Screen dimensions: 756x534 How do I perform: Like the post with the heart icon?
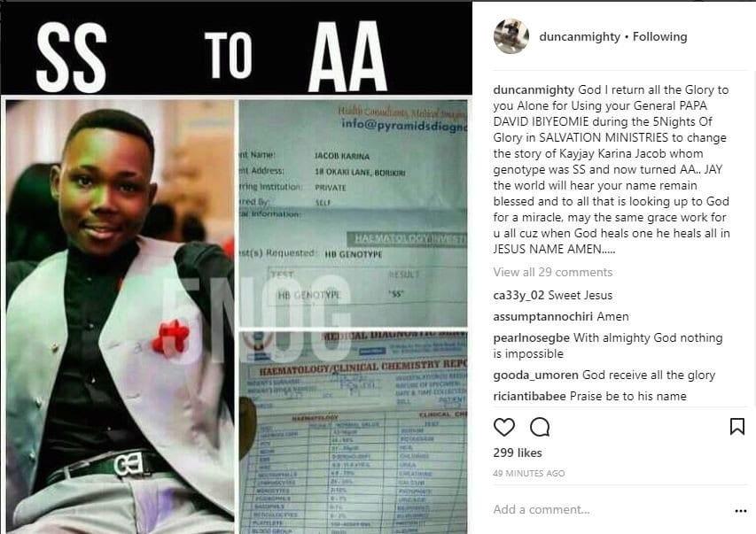point(503,427)
